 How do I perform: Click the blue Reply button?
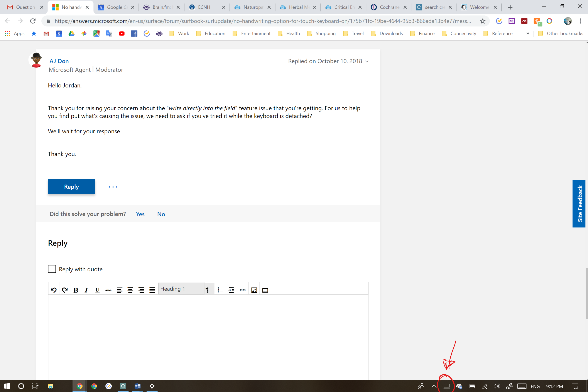click(71, 186)
